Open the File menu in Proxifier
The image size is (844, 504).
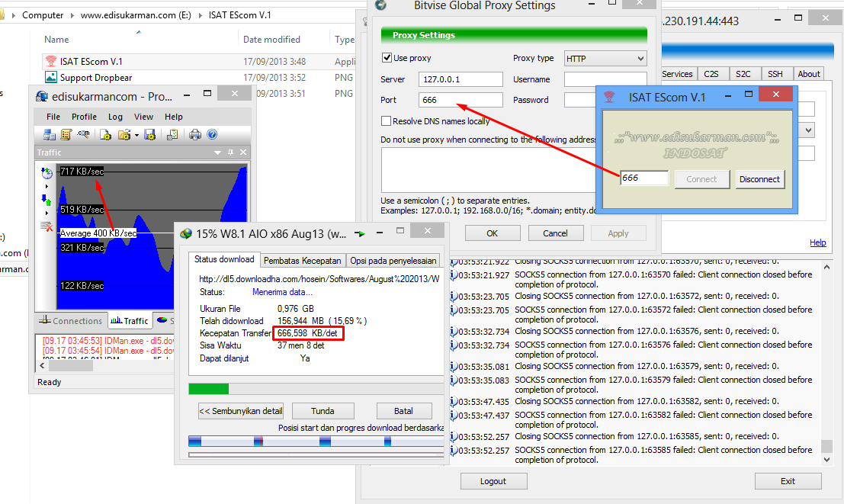pyautogui.click(x=53, y=117)
